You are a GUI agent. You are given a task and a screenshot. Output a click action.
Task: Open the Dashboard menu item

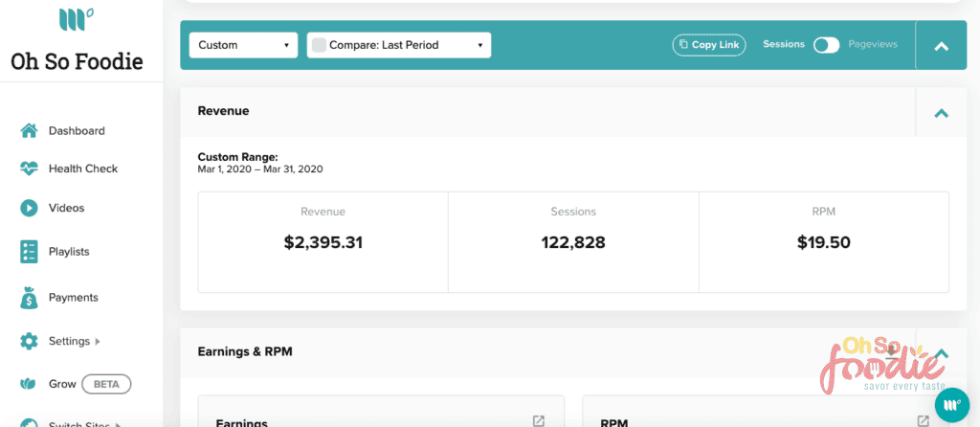pyautogui.click(x=77, y=131)
